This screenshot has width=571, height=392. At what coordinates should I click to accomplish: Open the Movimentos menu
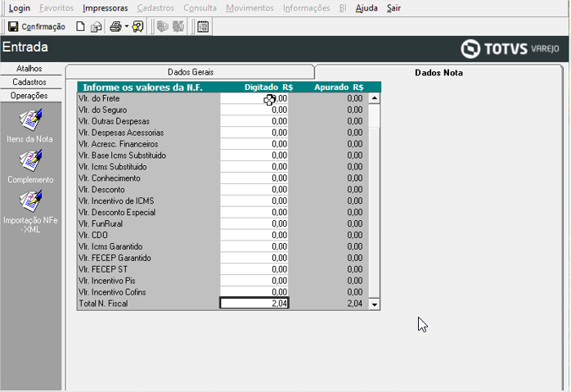tap(250, 7)
